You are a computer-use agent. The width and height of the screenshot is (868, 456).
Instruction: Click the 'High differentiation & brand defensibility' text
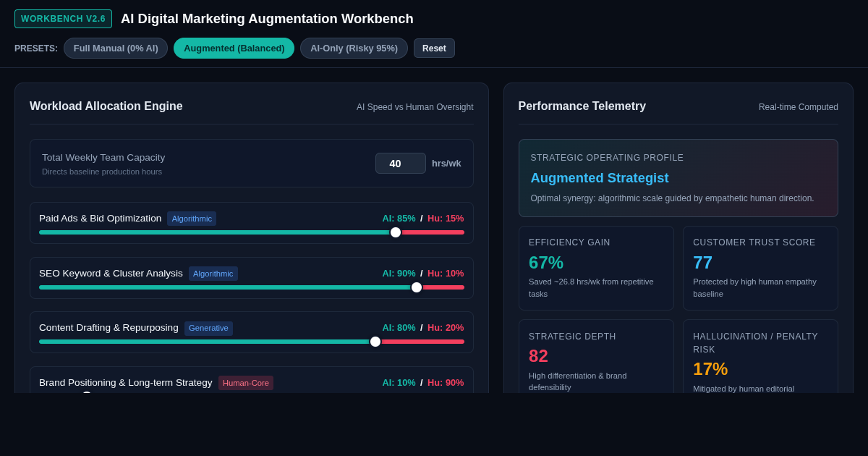pos(578,381)
